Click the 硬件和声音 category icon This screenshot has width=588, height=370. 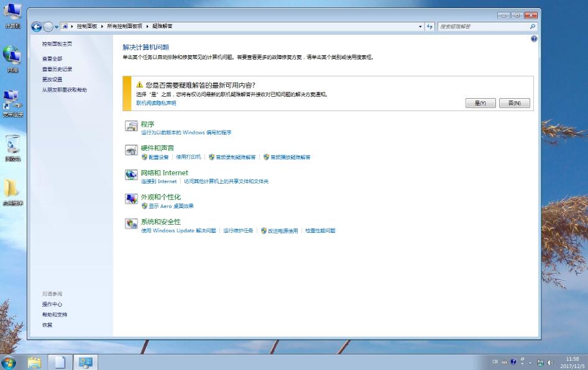(x=131, y=151)
